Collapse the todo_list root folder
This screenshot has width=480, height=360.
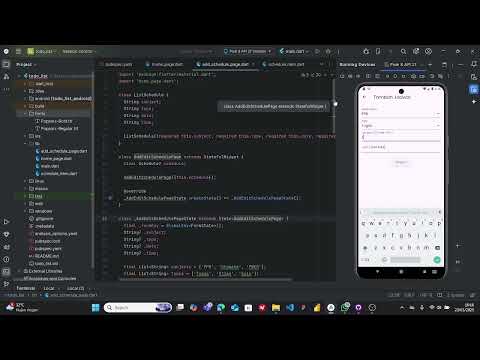[x=20, y=76]
